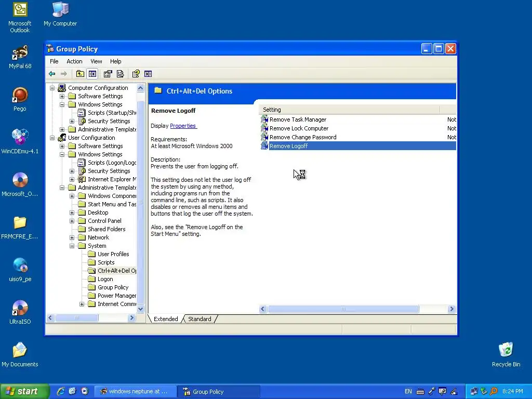Click tree pane vertical scrollbar down arrow

pyautogui.click(x=140, y=309)
